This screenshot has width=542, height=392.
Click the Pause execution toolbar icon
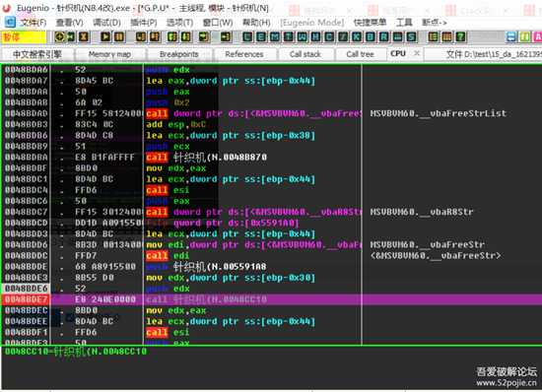(x=119, y=36)
